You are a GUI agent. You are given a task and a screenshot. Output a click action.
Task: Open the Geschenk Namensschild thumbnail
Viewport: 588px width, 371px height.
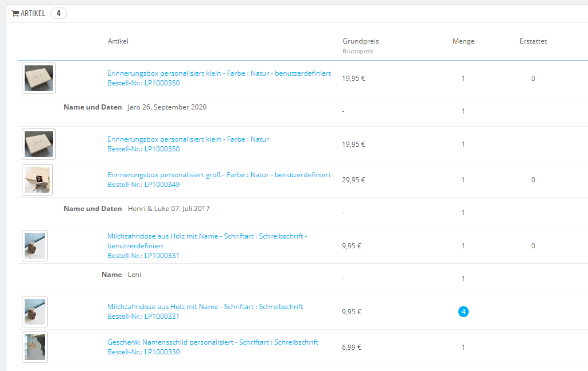point(34,347)
